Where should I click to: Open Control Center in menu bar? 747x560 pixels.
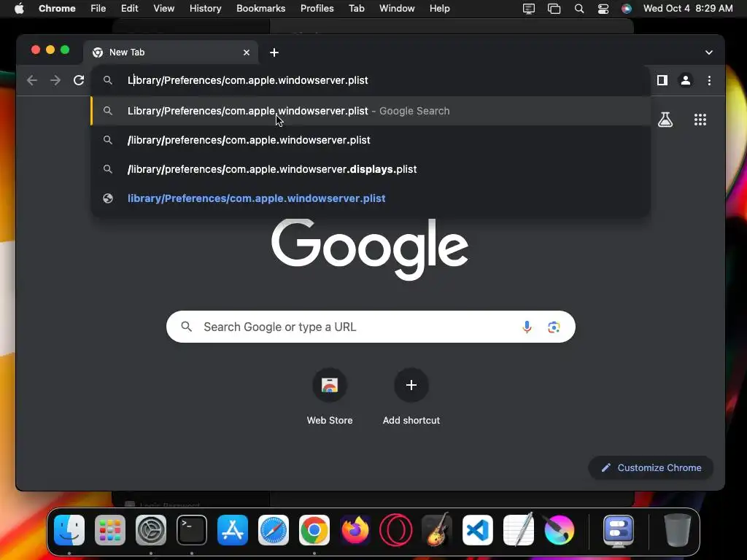pyautogui.click(x=603, y=9)
